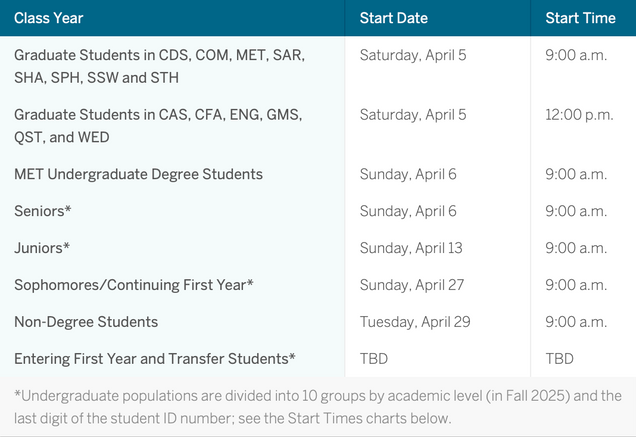636x437 pixels.
Task: Click the Non-Degree Students row label
Action: (86, 322)
